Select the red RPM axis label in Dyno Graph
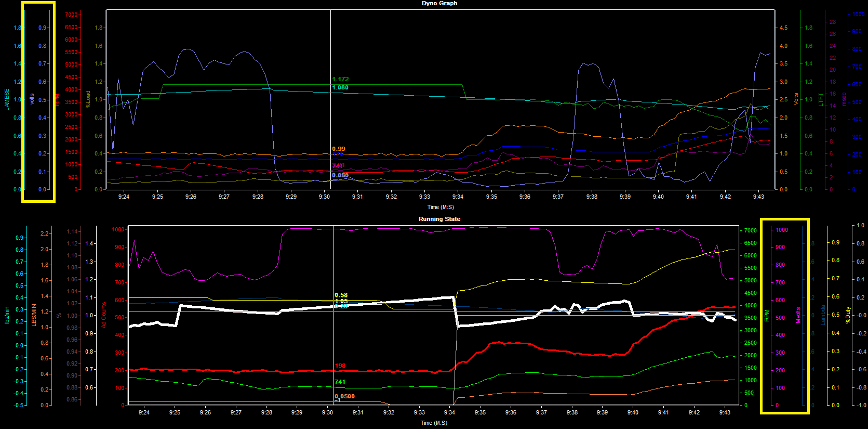Screen dimensions: 868x429 (58, 99)
